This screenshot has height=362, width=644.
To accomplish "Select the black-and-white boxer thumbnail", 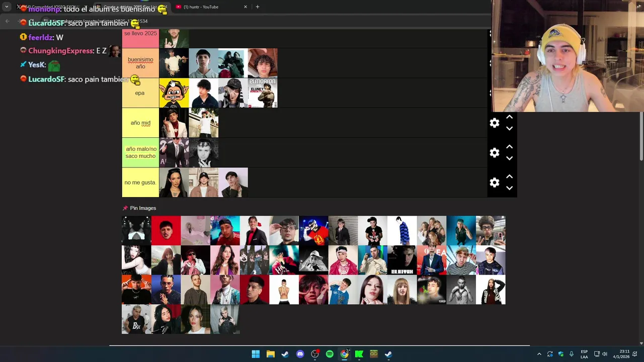I will pyautogui.click(x=461, y=290).
